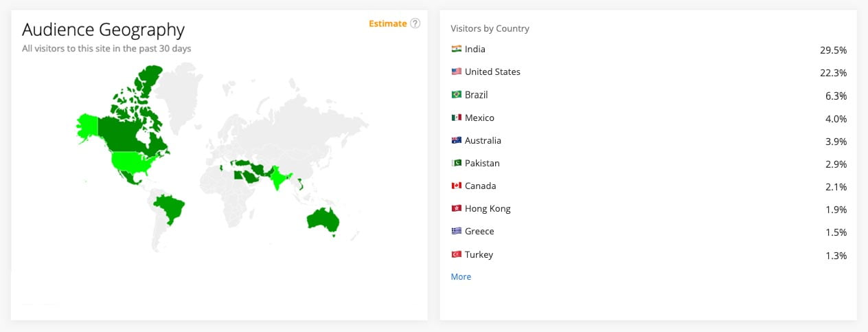Click the United States flag icon
Image resolution: width=868 pixels, height=332 pixels.
point(456,71)
